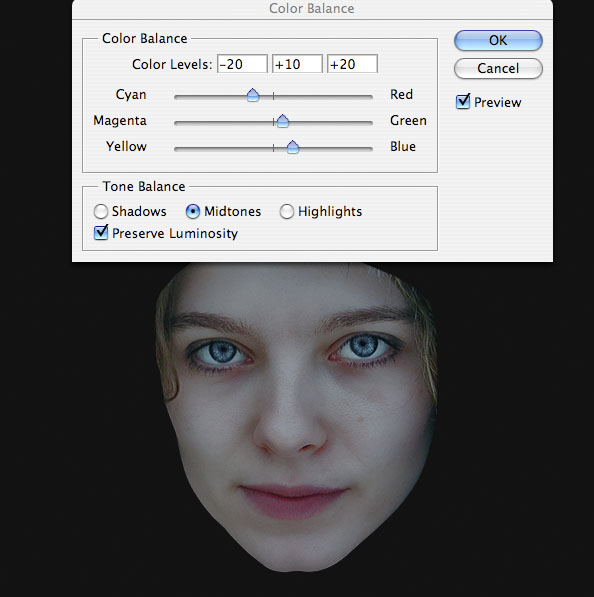Click the OK button
This screenshot has width=594, height=597.
[498, 40]
